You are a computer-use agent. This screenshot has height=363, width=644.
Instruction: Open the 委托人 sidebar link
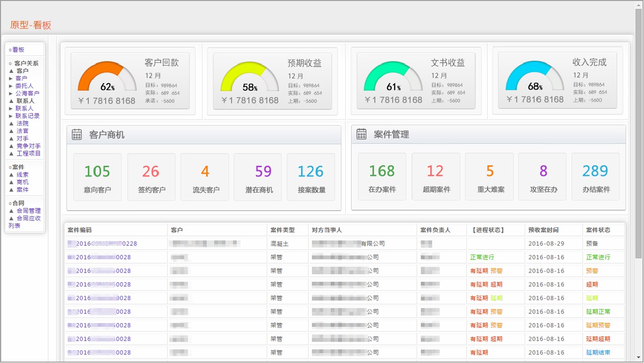(24, 86)
